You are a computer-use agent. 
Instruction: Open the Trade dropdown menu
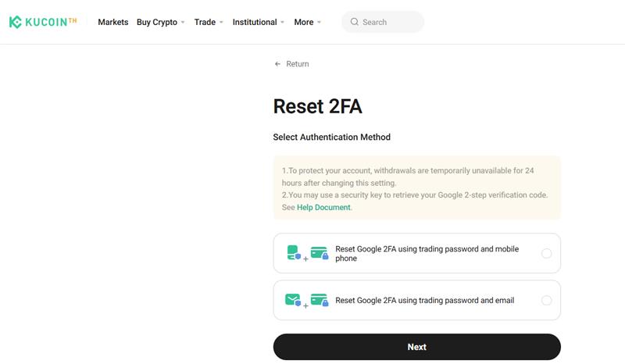point(209,22)
